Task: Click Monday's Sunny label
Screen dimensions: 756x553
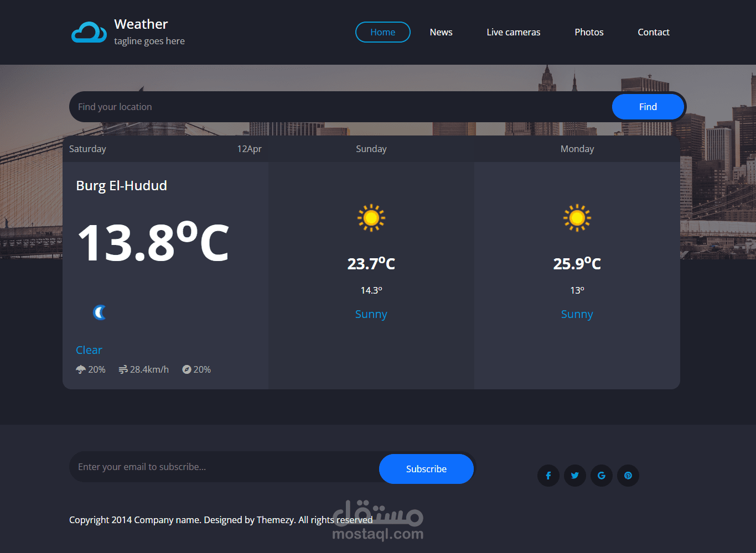Action: point(577,314)
